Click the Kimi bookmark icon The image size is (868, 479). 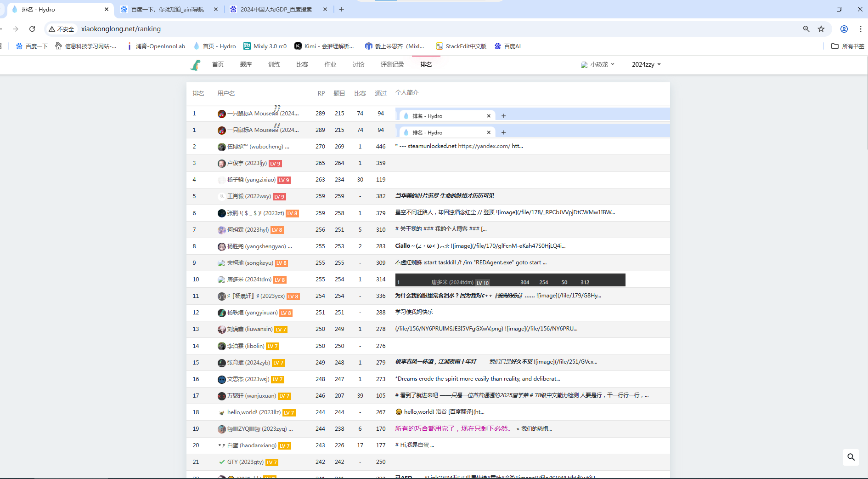(x=298, y=46)
